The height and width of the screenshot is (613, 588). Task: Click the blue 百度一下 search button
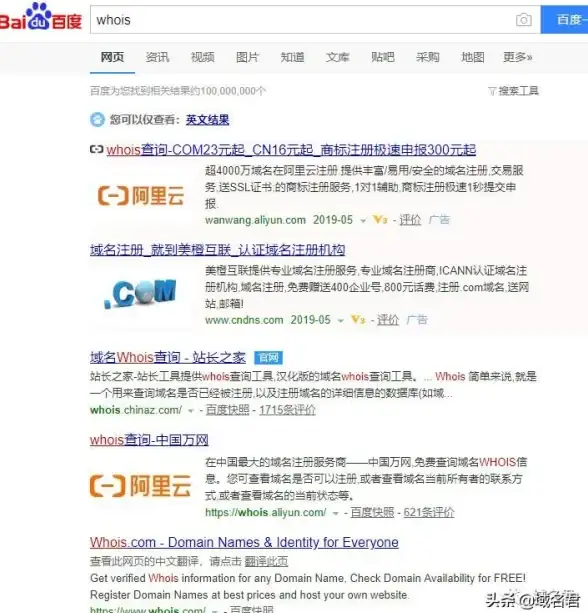(564, 20)
